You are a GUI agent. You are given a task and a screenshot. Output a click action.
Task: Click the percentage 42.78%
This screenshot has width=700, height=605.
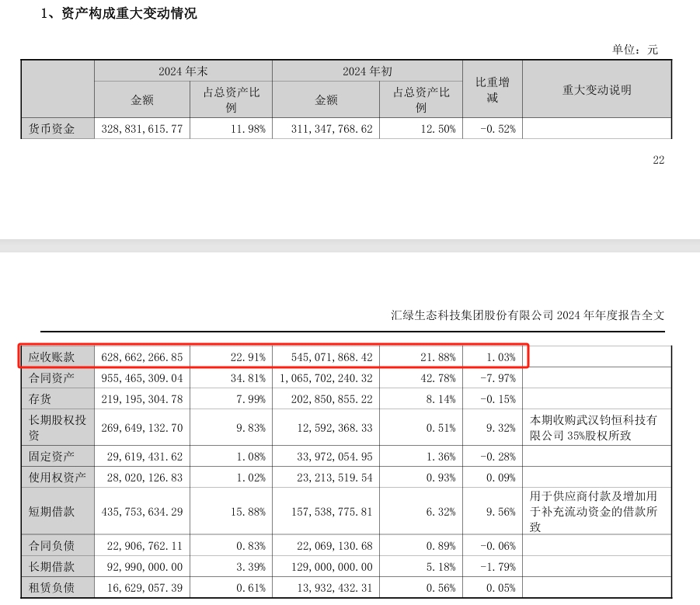[x=438, y=378]
